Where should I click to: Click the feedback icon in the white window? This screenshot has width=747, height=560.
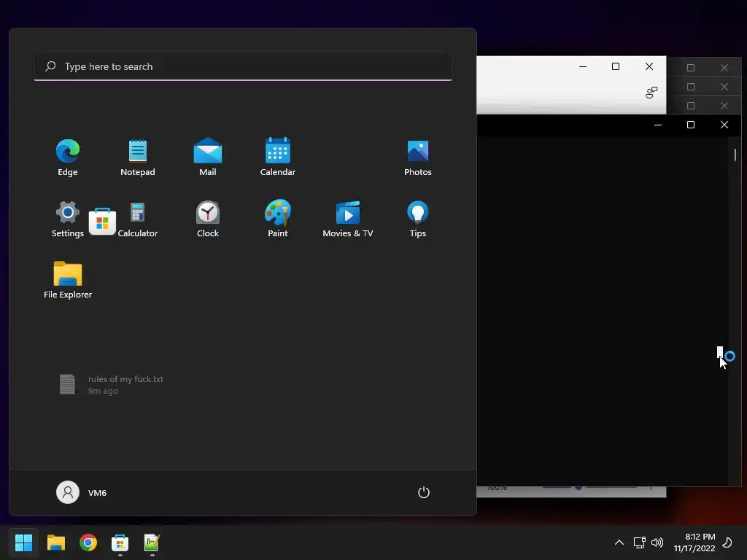tap(651, 93)
